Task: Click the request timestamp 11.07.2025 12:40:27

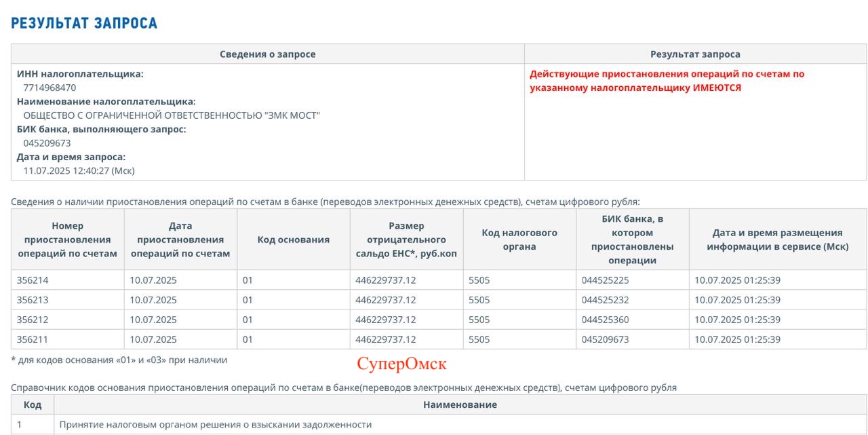Action: (x=79, y=170)
